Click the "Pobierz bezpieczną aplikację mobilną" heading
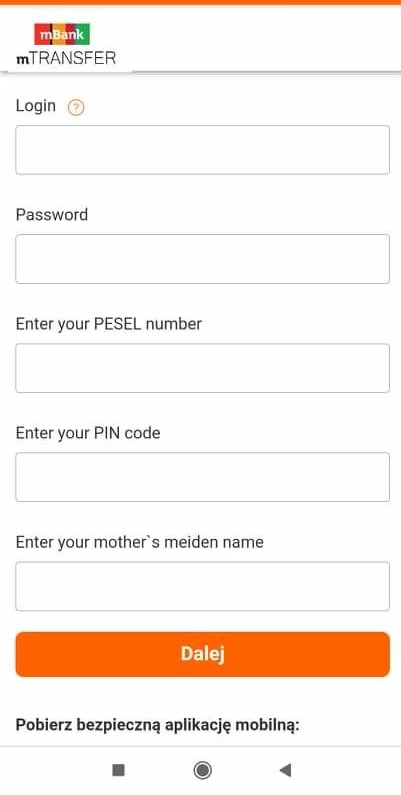The width and height of the screenshot is (401, 795). tap(158, 725)
